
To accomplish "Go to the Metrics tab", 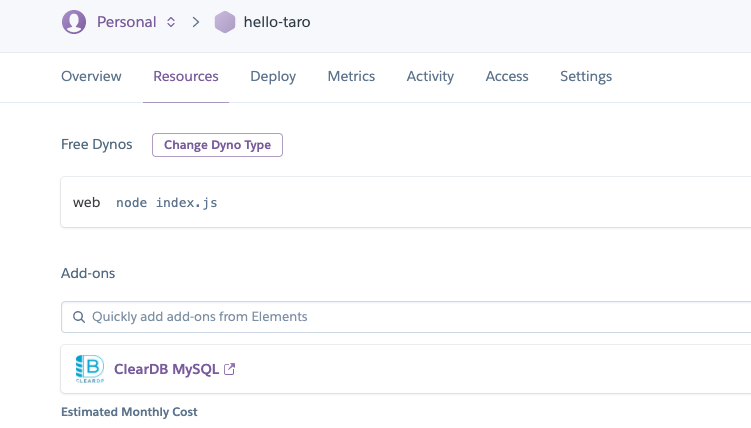I will click(351, 76).
